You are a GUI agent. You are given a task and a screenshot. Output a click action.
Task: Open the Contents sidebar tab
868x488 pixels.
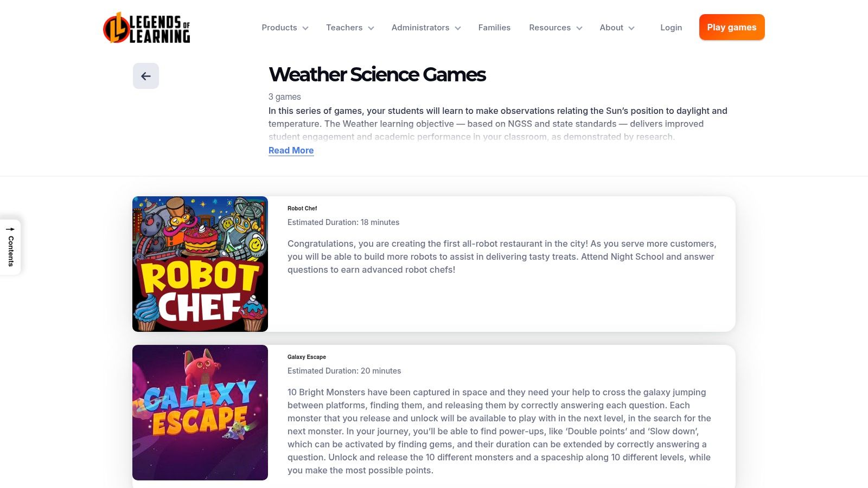tap(10, 247)
